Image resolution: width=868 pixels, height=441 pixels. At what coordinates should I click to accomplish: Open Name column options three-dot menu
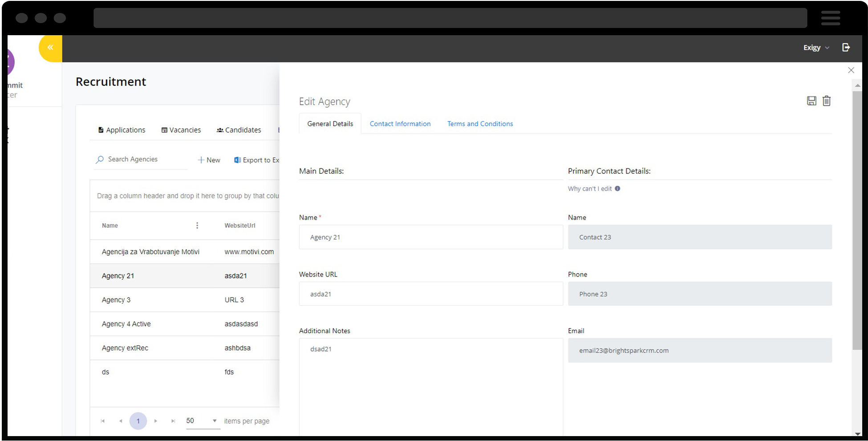click(x=197, y=225)
